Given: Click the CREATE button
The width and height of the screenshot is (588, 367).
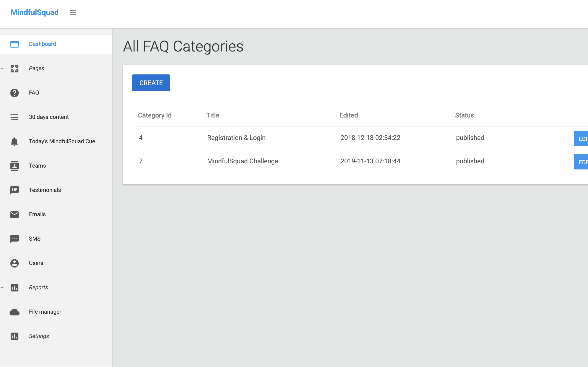Looking at the screenshot, I should (x=151, y=83).
